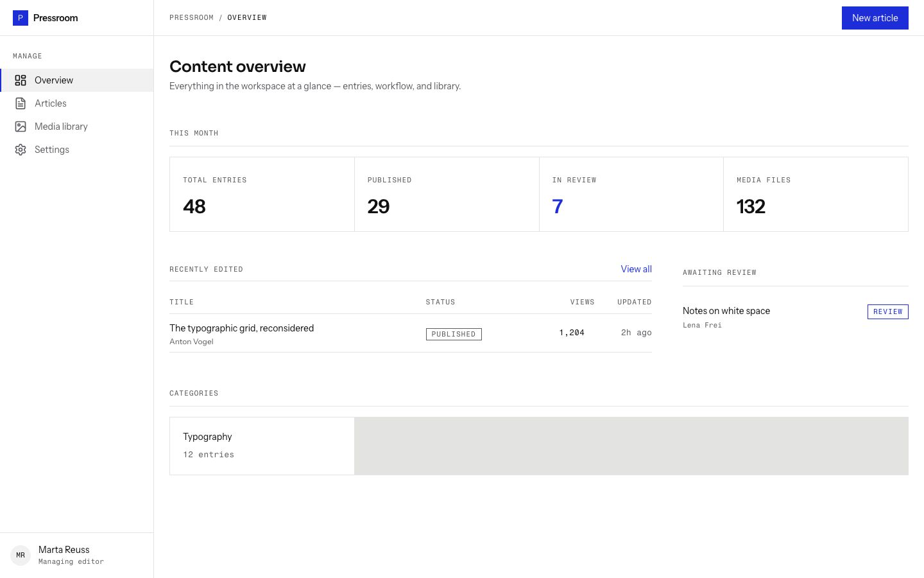
Task: Click the Marta Reuss profile name
Action: pos(64,550)
